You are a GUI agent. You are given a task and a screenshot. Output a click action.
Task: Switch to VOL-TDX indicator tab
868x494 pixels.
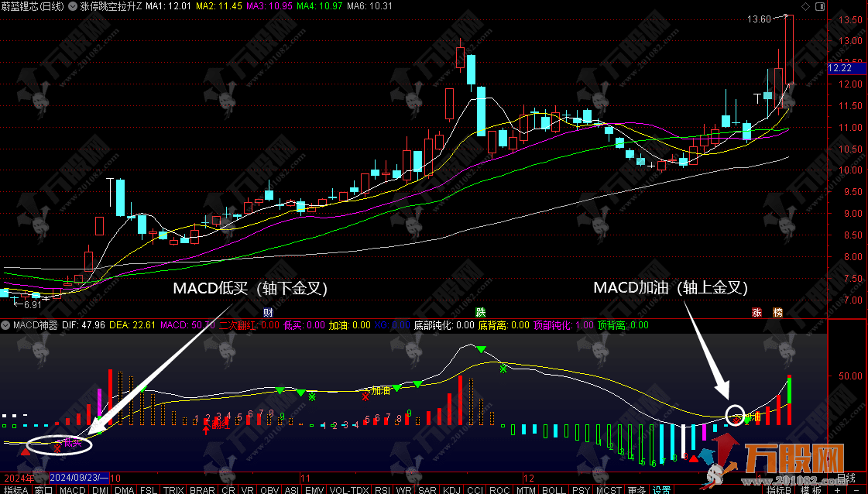coord(349,489)
